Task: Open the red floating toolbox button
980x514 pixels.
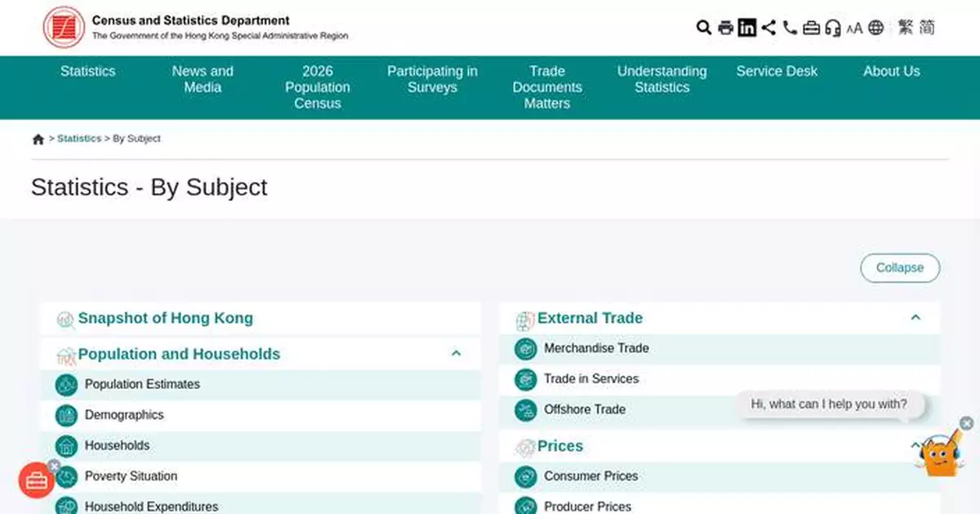Action: [37, 481]
